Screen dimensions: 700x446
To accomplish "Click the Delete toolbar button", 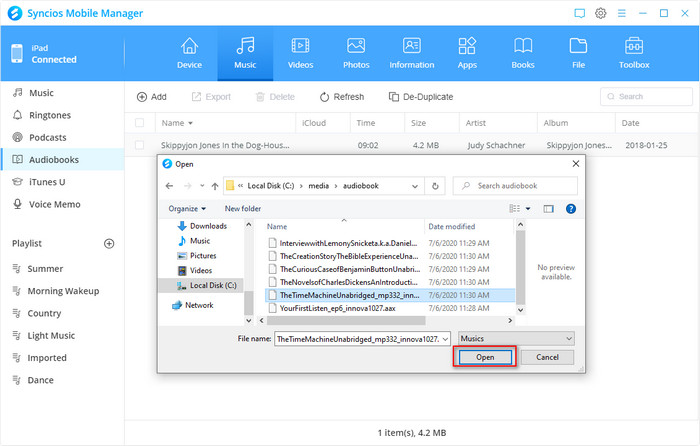I will 275,97.
